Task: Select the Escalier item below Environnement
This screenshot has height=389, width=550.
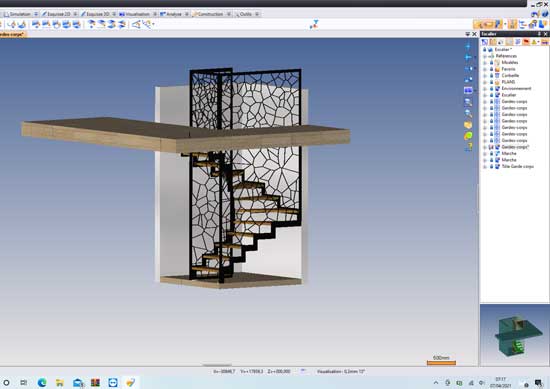Action: point(509,95)
